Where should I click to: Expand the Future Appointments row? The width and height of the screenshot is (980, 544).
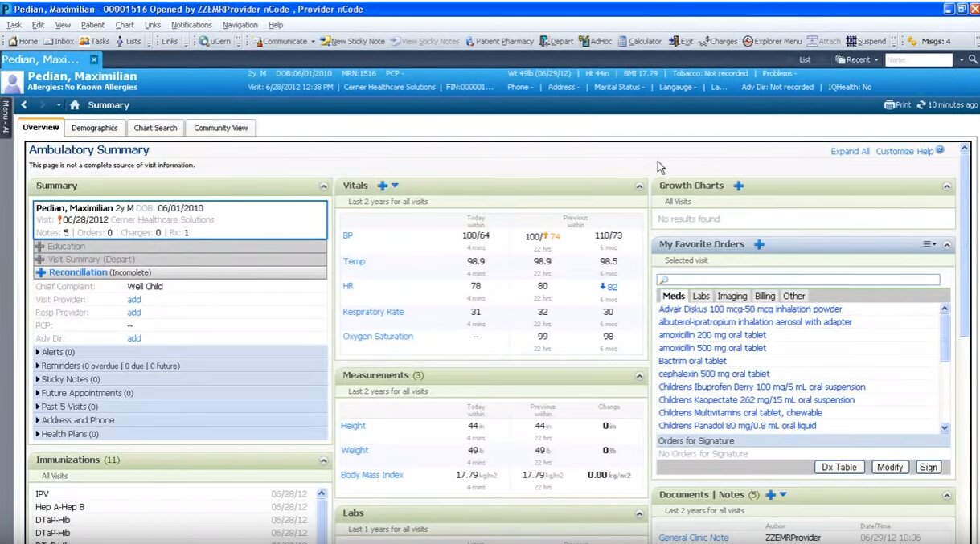[x=39, y=393]
